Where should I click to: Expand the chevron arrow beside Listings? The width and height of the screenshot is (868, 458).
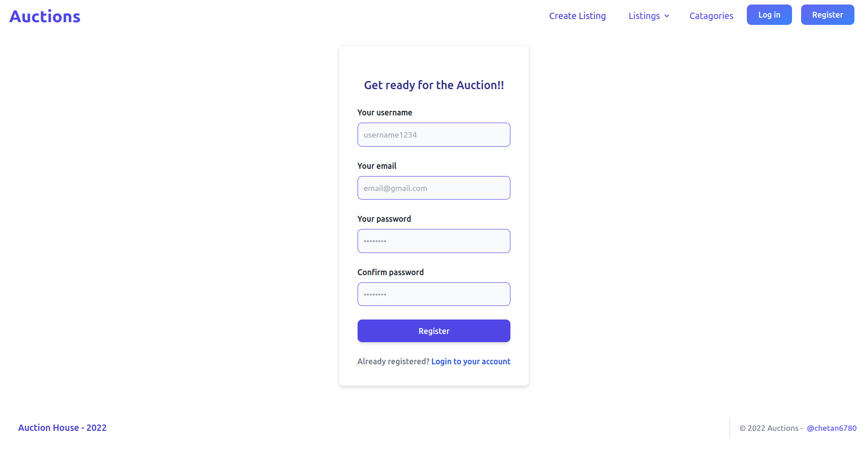667,16
